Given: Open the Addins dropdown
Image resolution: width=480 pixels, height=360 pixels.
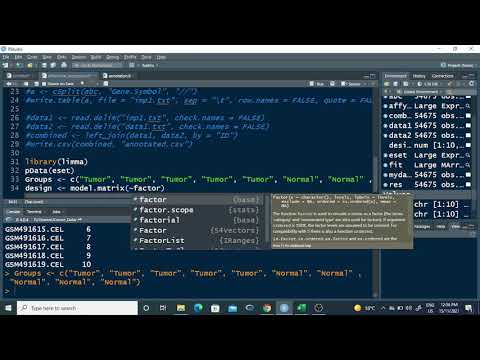Looking at the screenshot, I should click(x=149, y=65).
